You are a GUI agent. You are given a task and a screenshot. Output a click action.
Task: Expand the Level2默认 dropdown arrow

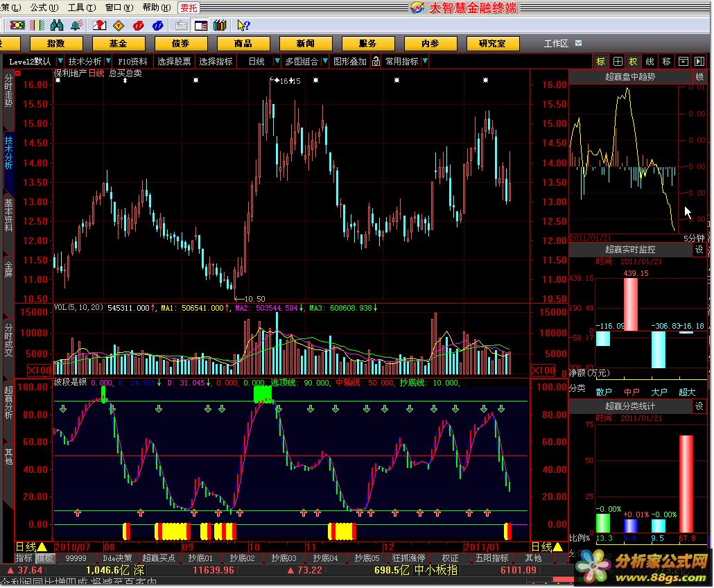pos(60,61)
